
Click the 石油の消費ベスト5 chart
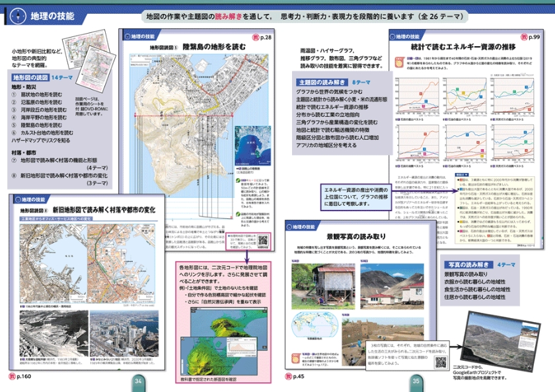(464, 143)
